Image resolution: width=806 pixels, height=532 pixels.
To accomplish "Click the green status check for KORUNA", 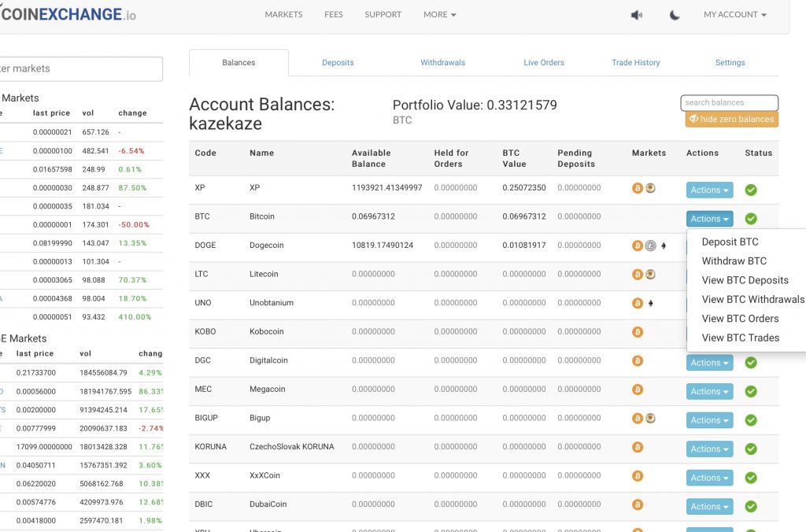I will click(751, 449).
